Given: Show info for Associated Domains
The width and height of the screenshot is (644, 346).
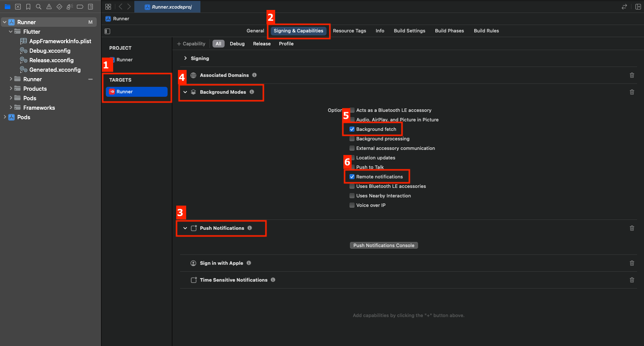Looking at the screenshot, I should 254,75.
